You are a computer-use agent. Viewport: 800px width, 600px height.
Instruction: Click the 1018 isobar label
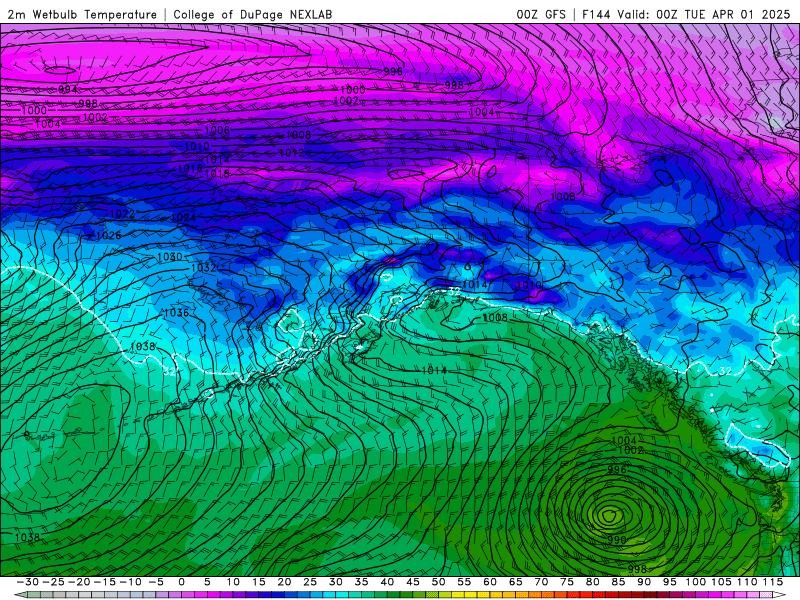(x=217, y=173)
